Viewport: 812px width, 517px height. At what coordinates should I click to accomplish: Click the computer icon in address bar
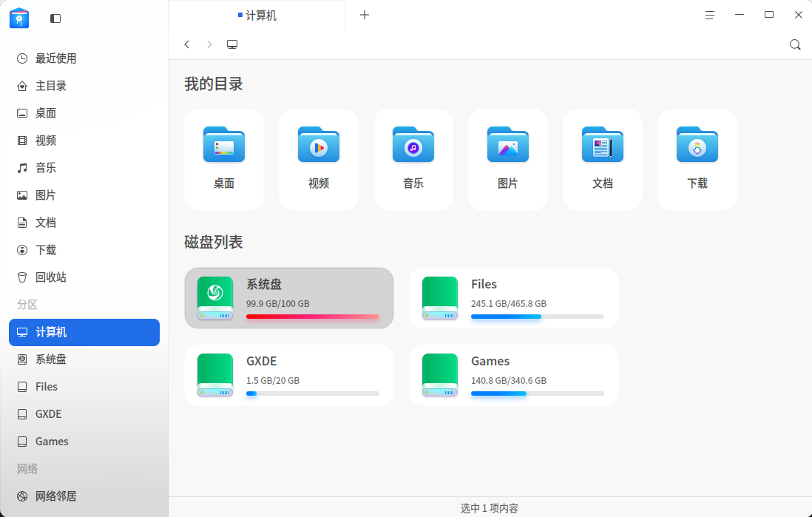click(x=232, y=44)
